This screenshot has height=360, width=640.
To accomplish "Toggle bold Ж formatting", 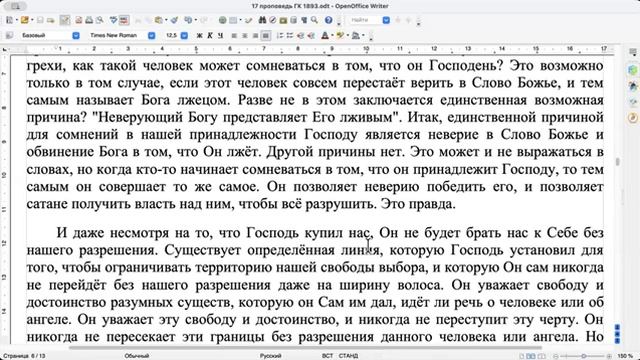I will coord(200,36).
